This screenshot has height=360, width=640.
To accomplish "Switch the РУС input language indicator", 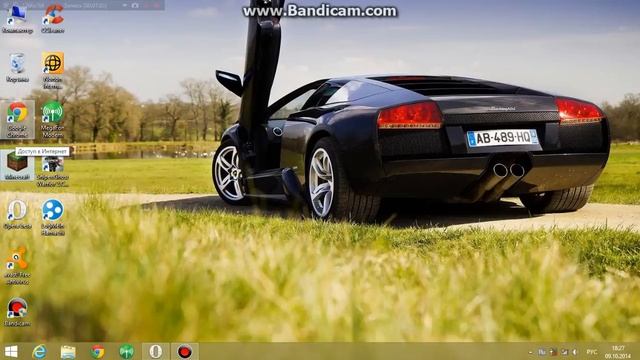I will [x=592, y=352].
